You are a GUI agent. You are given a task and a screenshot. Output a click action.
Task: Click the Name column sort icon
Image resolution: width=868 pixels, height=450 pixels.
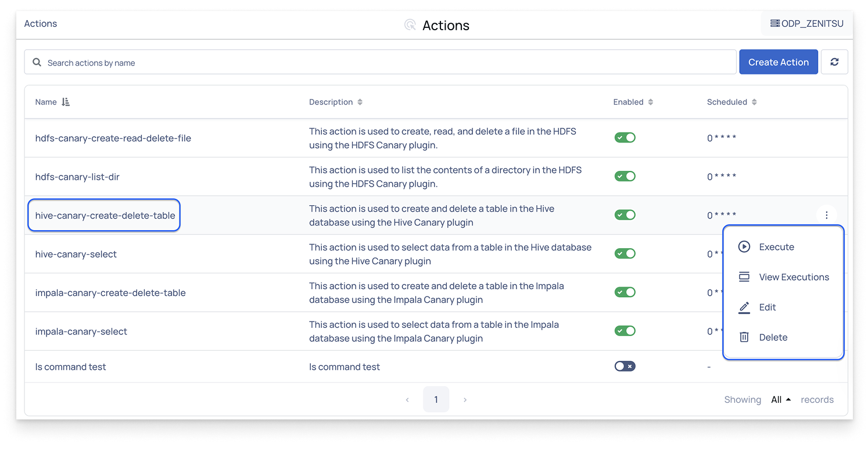pos(66,102)
